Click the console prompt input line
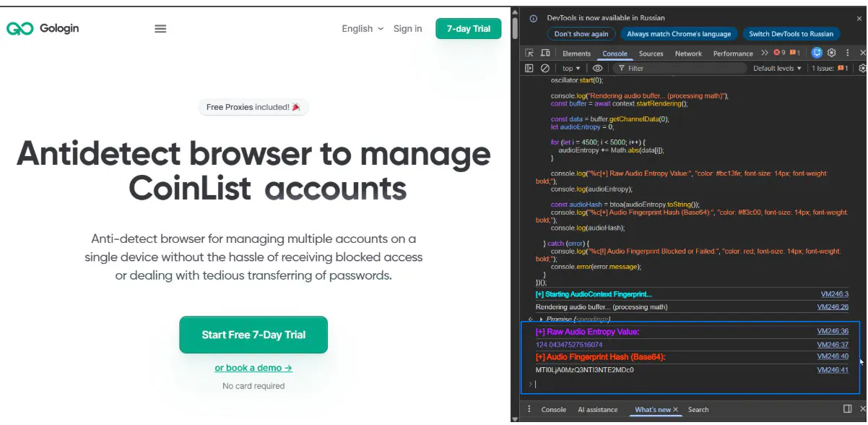Screen dimensions: 868x425 click(693, 384)
